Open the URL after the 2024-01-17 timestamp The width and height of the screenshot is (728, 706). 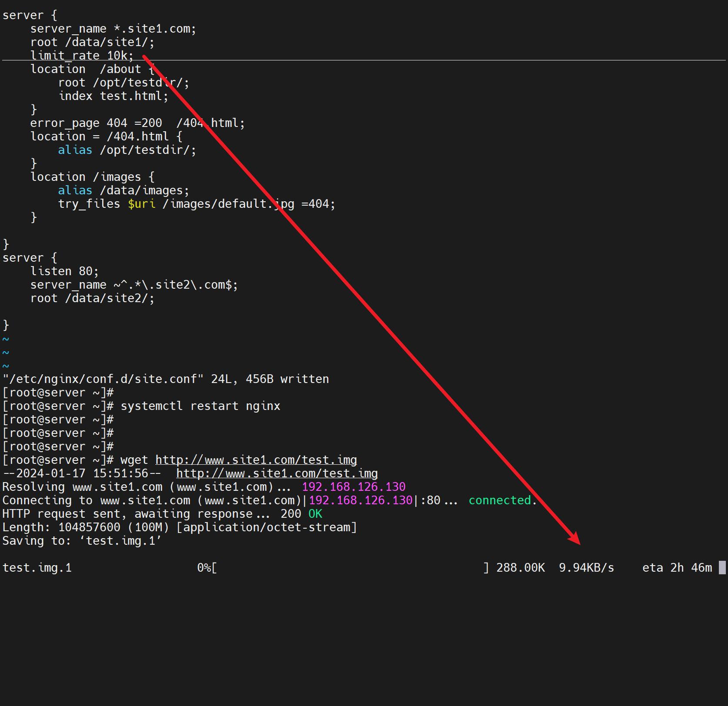[277, 473]
